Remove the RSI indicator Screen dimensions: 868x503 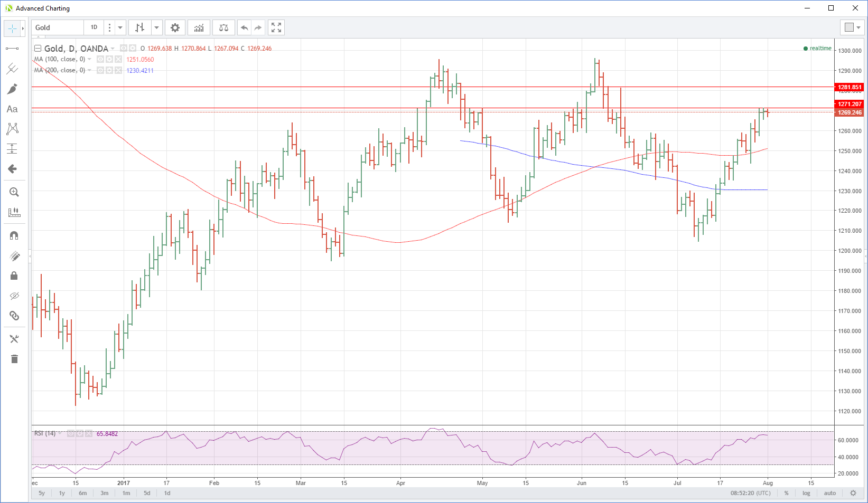pos(89,433)
